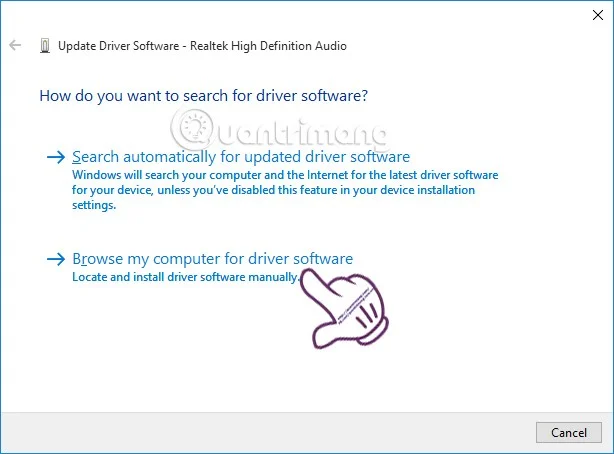The height and width of the screenshot is (454, 614).
Task: Click the audio device icon beside the title
Action: [x=44, y=46]
